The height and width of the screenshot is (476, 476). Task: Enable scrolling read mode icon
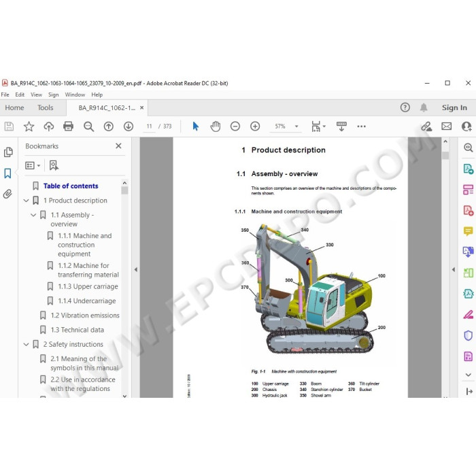tap(341, 126)
